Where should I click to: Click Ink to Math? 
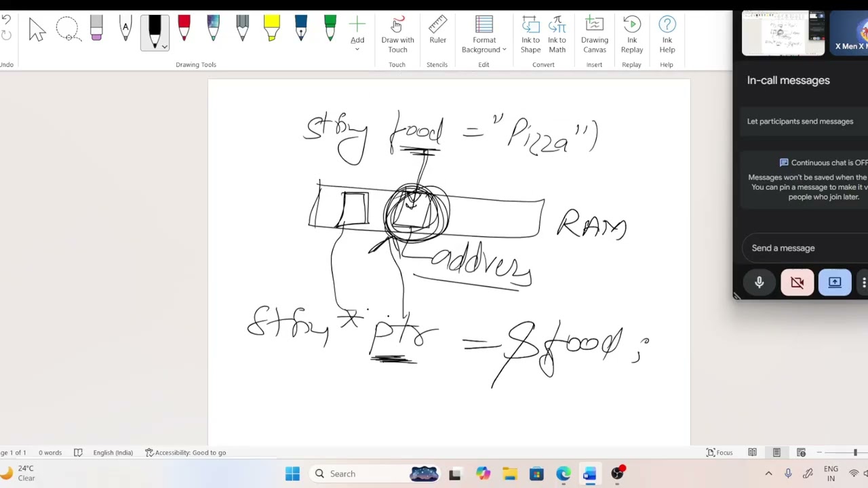point(557,35)
